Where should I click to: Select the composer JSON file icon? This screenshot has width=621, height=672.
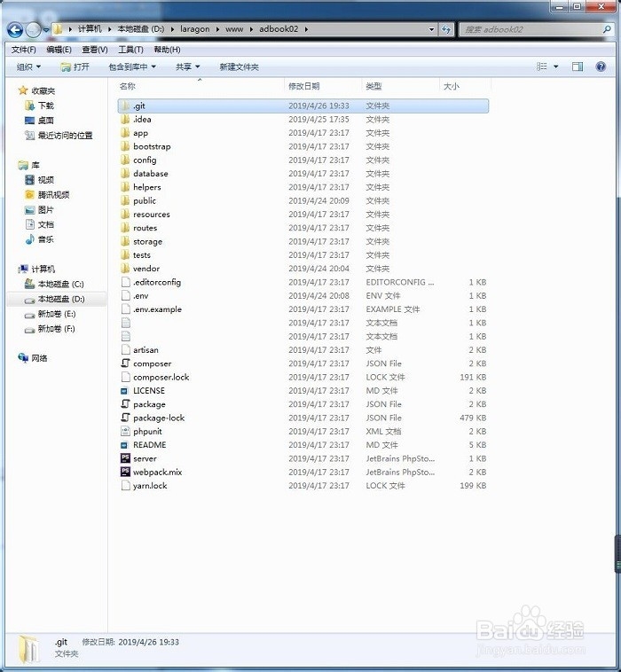[126, 363]
